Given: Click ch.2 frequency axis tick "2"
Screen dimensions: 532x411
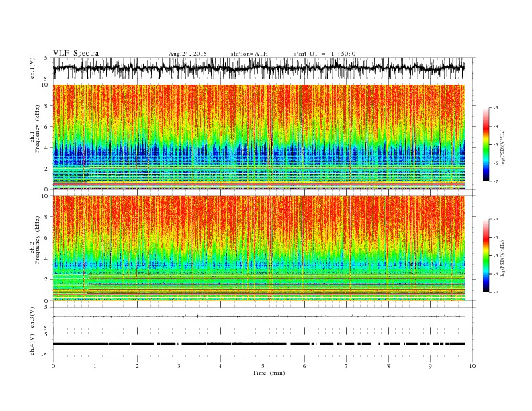Looking at the screenshot, I should coord(47,280).
